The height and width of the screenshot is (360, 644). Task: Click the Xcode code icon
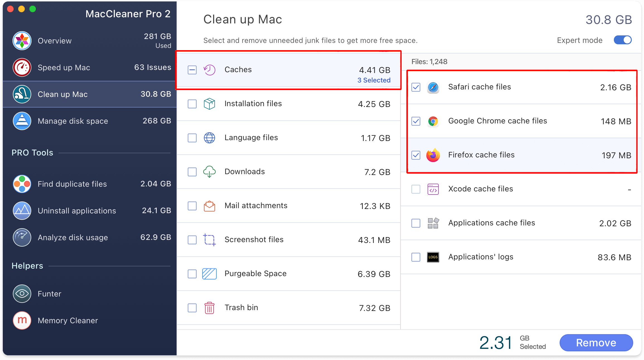(x=433, y=189)
